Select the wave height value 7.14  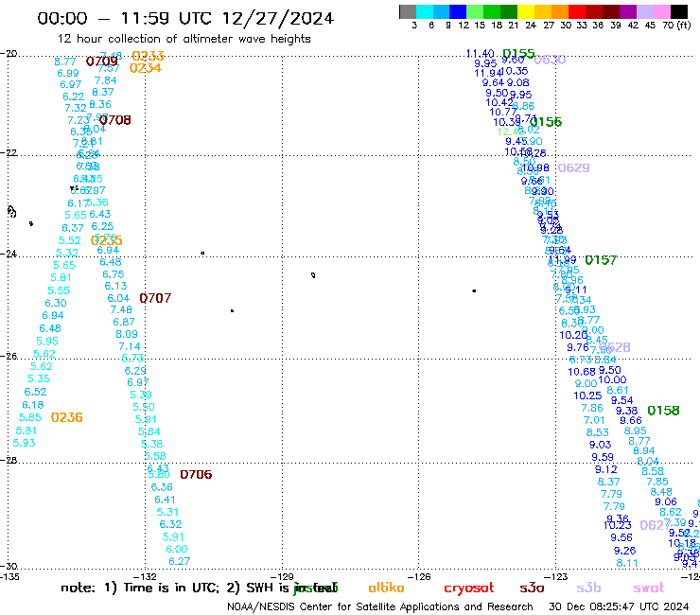[130, 346]
